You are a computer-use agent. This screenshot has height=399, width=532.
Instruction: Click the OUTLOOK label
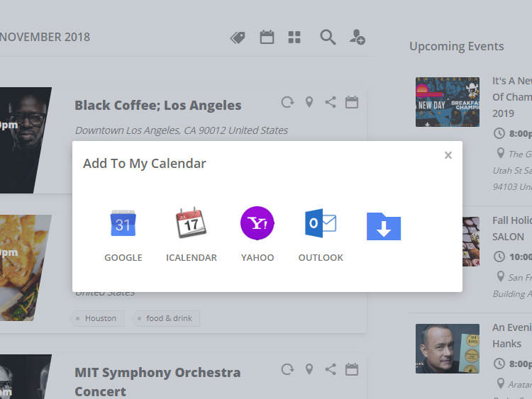[321, 258]
